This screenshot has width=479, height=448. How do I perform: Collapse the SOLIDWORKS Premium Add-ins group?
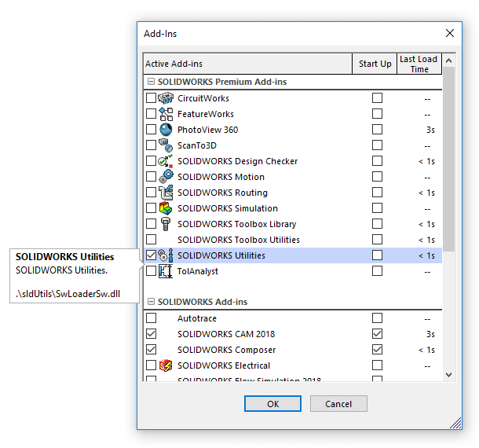[150, 82]
